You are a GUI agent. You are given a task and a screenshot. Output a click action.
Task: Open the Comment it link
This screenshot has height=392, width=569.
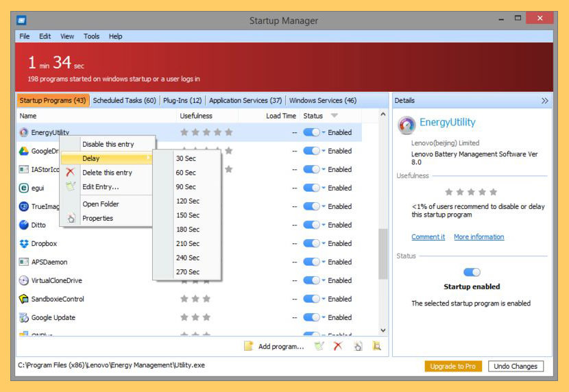(428, 237)
